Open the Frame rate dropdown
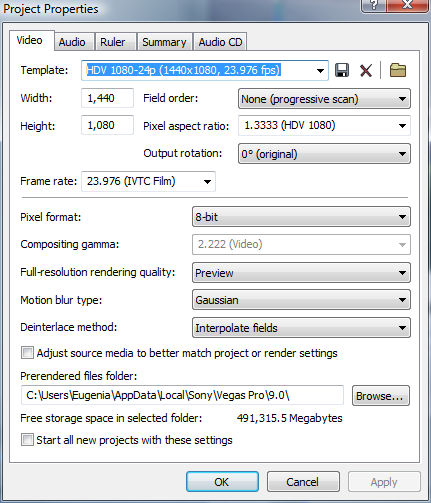 coord(148,181)
